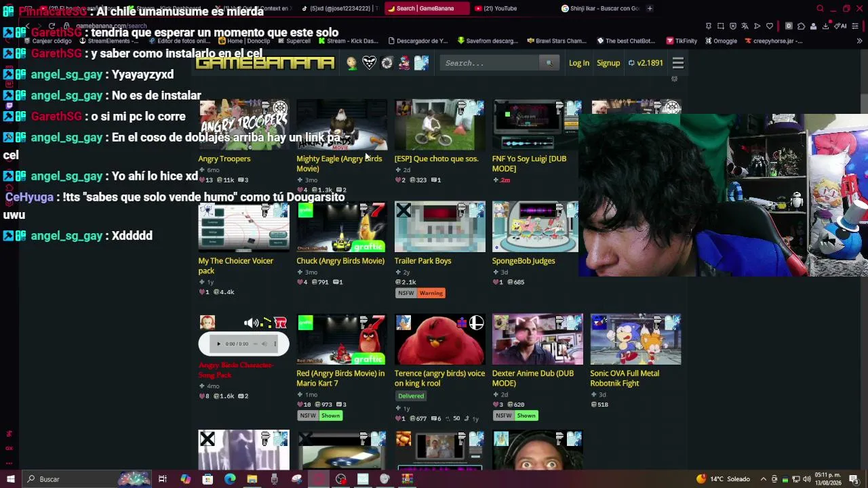Open the Omoggle bookmark
Viewport: 868px width, 488px height.
click(x=721, y=41)
